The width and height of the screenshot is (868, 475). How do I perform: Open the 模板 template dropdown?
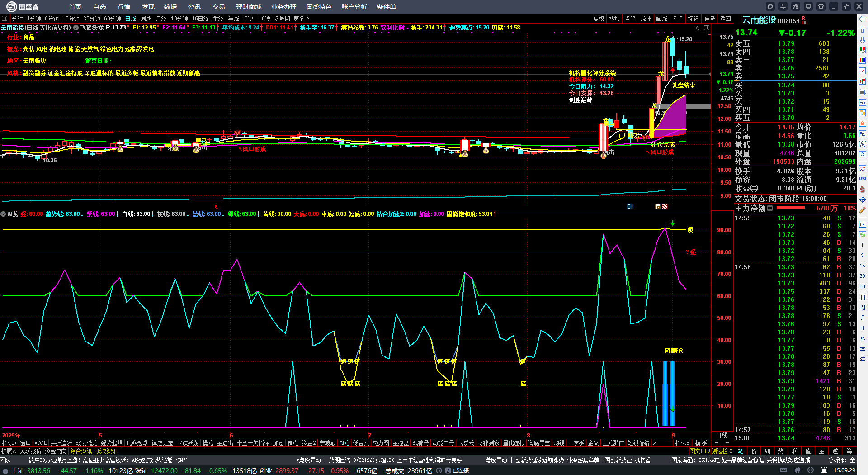pos(702,443)
